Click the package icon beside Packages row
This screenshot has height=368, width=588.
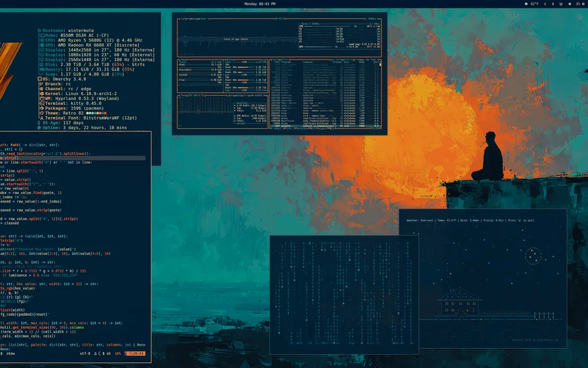tap(41, 109)
